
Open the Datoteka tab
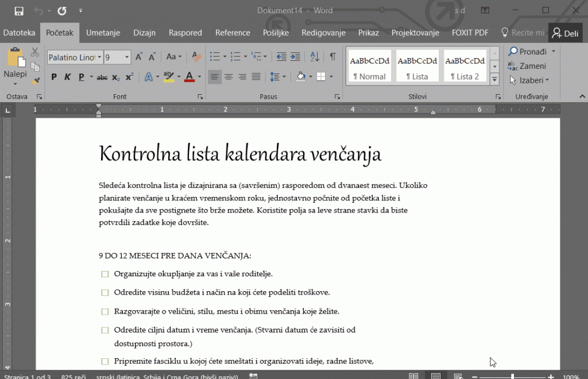[x=19, y=33]
